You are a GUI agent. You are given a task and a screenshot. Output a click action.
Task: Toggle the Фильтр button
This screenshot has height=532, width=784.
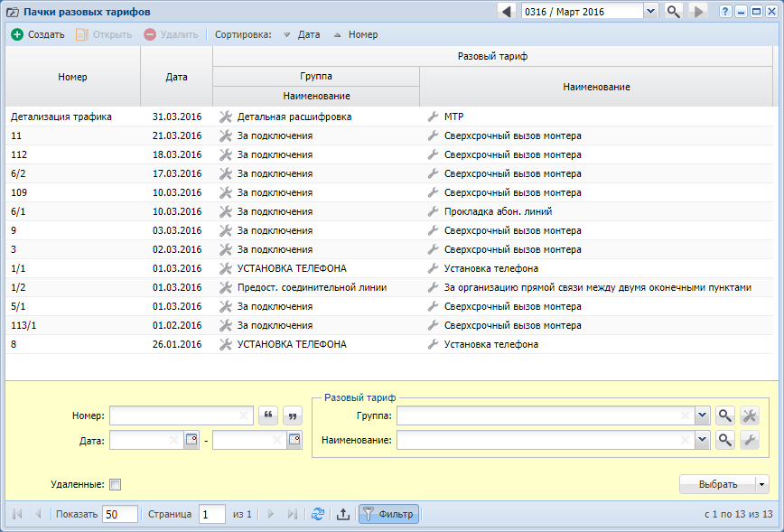click(x=388, y=514)
